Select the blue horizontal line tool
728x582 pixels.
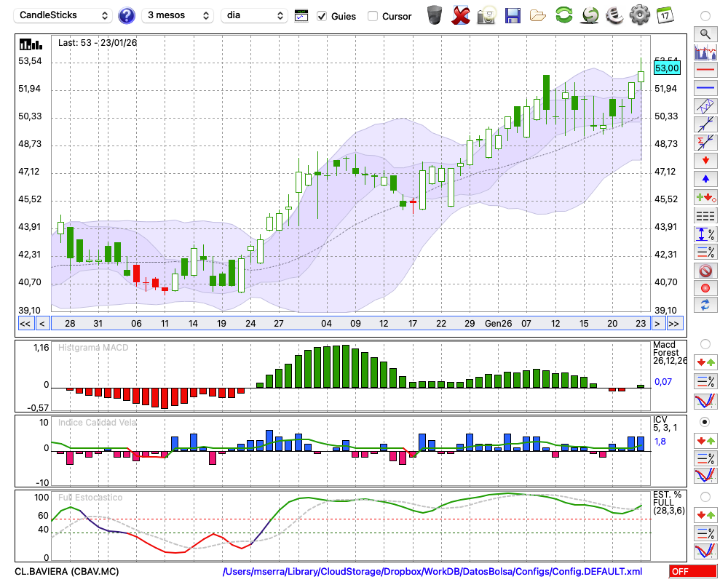705,88
